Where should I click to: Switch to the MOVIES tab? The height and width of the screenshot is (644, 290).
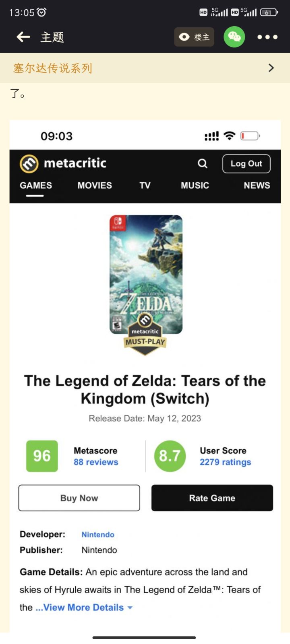point(95,185)
